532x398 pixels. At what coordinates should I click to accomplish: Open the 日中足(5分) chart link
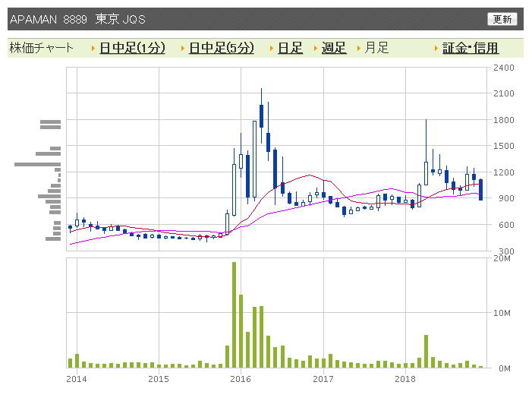click(221, 48)
